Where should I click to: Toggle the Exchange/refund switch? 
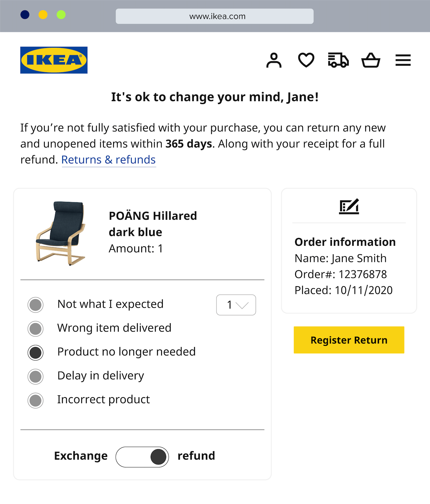point(142,457)
